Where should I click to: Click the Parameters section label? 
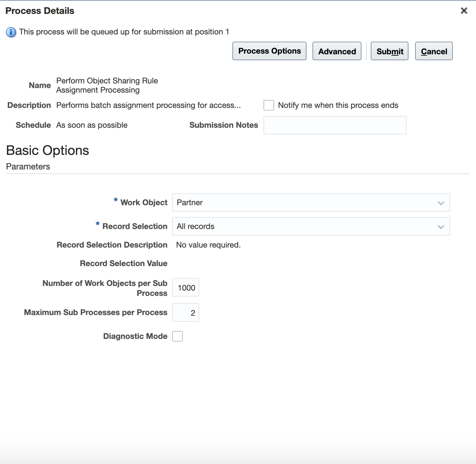coord(28,166)
